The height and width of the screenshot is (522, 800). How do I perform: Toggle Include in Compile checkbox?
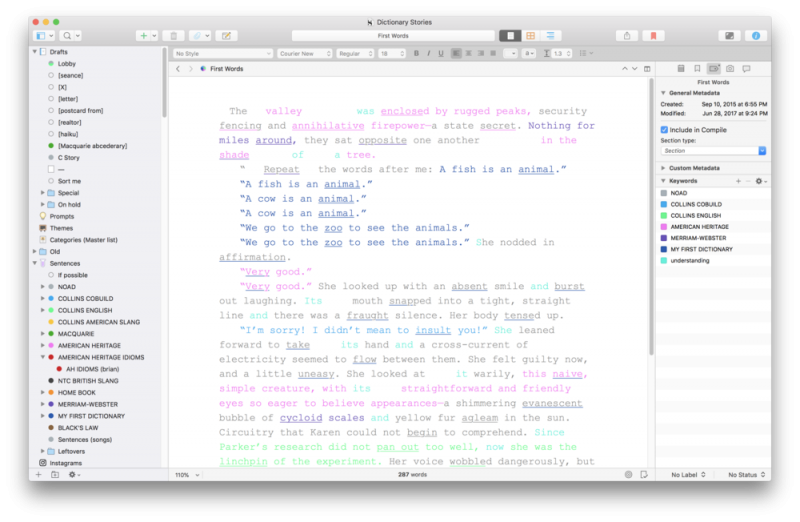pyautogui.click(x=664, y=130)
